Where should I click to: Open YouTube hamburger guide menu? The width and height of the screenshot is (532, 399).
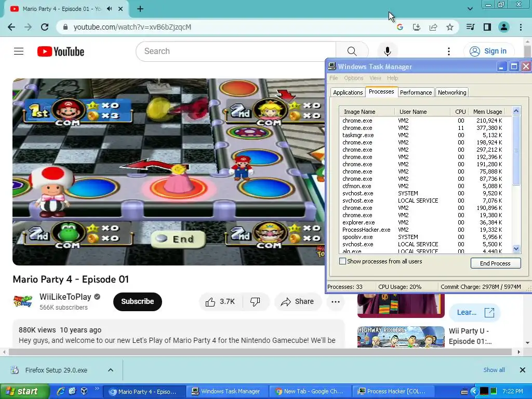(19, 51)
